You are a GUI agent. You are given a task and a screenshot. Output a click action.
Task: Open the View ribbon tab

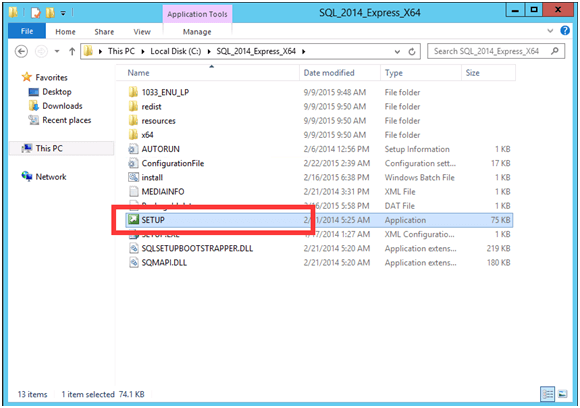tap(142, 32)
